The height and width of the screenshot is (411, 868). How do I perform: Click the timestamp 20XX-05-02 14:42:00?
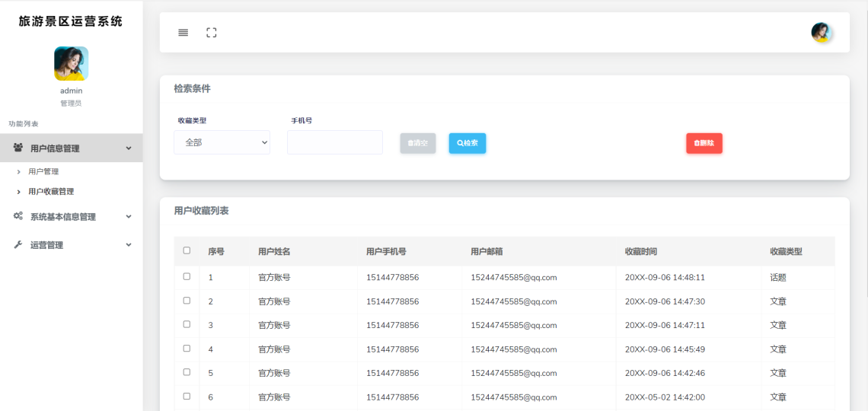click(x=665, y=397)
